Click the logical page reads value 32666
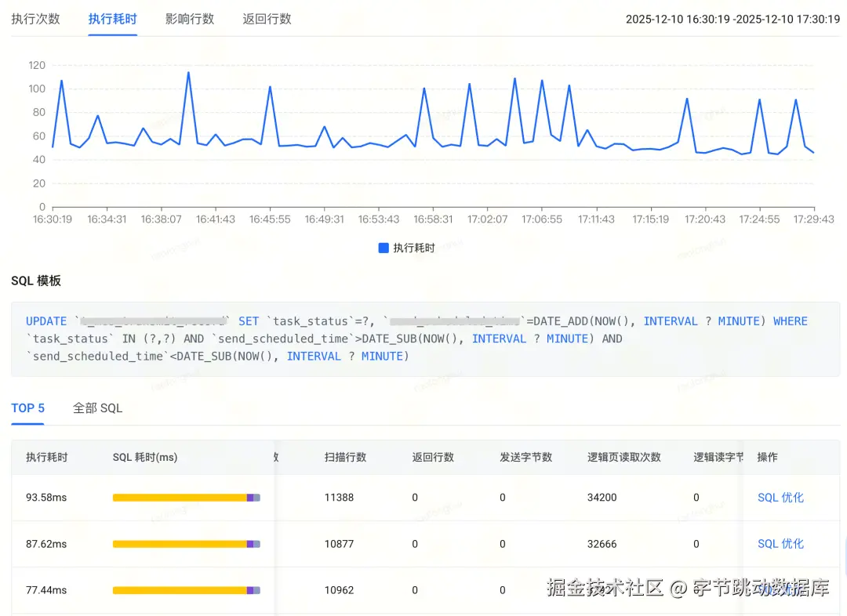 [x=602, y=544]
